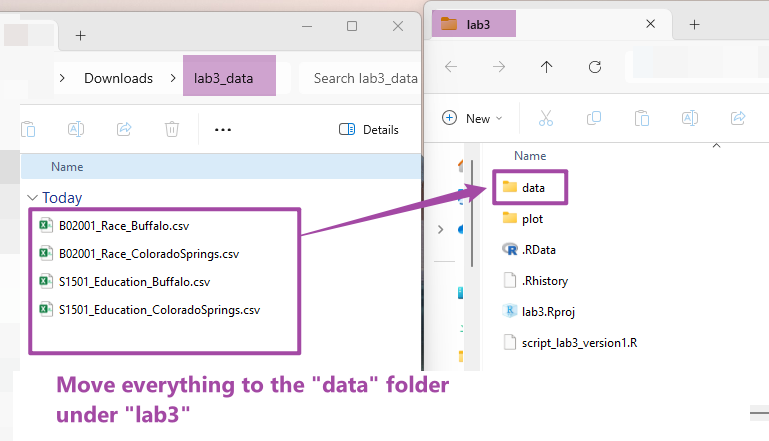Screen dimensions: 769x441
Task: Click the Excel icon of B02001_Race_Buffalo.csv
Action: pyautogui.click(x=46, y=225)
